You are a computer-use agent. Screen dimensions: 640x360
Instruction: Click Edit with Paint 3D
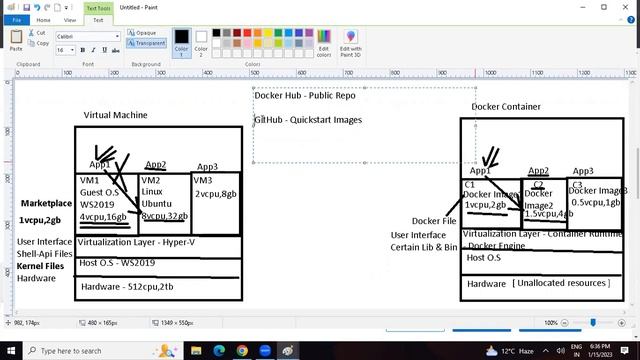351,43
